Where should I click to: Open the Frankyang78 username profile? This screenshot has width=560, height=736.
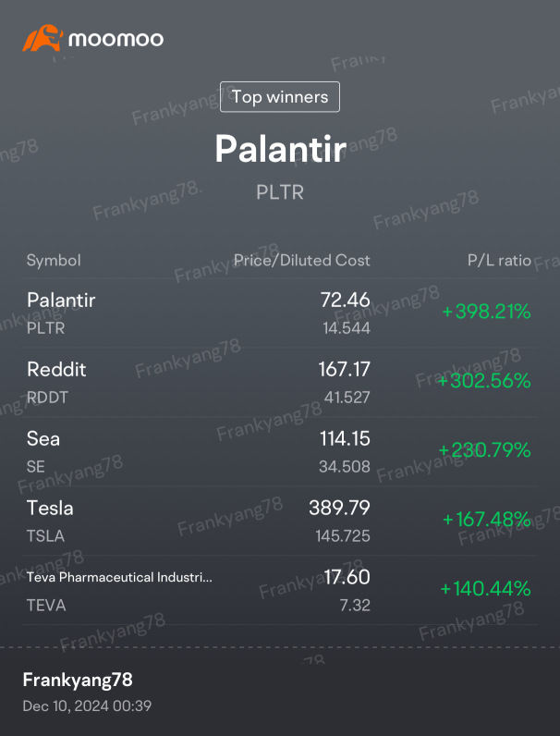[x=78, y=680]
